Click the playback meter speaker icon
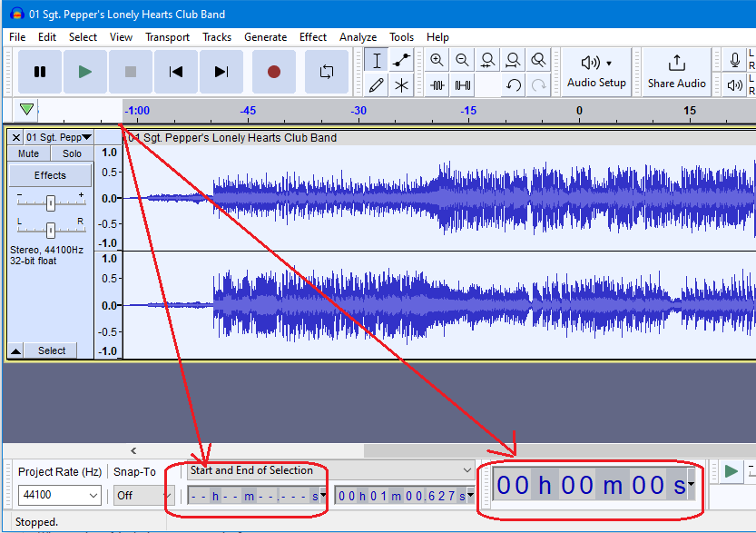Image resolution: width=756 pixels, height=533 pixels. 735,85
